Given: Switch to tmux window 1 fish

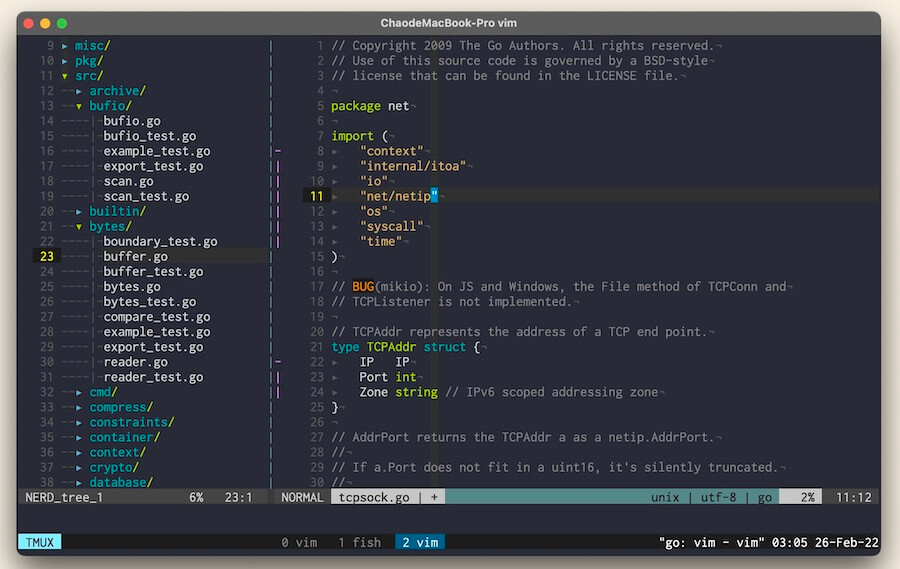Looking at the screenshot, I should (359, 542).
